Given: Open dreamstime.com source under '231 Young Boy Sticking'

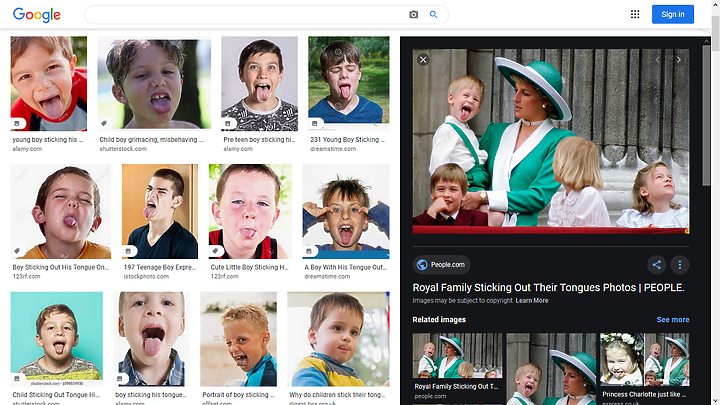Looking at the screenshot, I should click(333, 149).
